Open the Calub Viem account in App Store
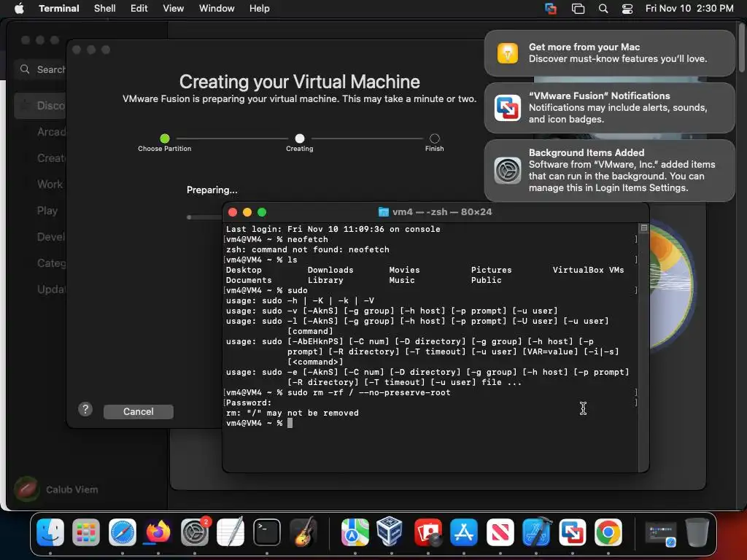This screenshot has width=747, height=560. (56, 489)
